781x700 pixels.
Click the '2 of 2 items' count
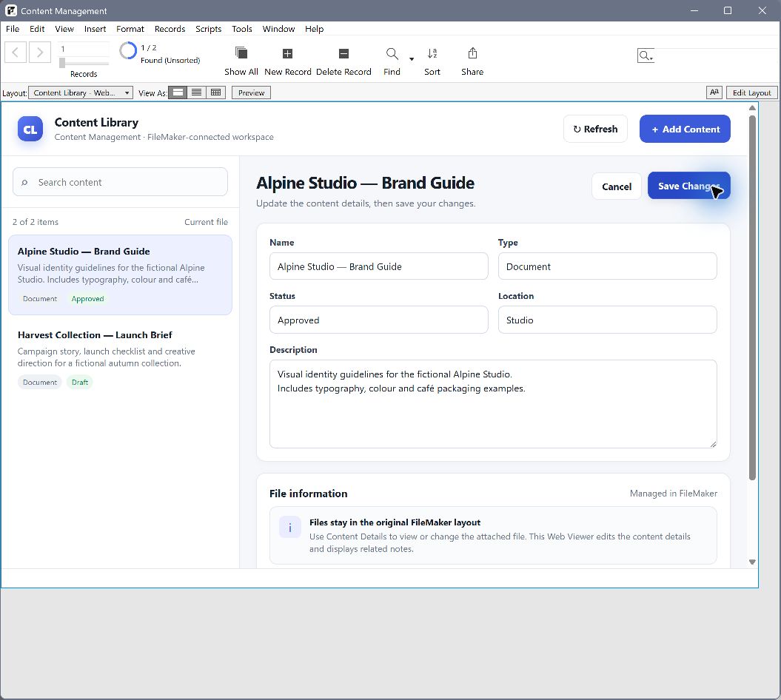36,222
